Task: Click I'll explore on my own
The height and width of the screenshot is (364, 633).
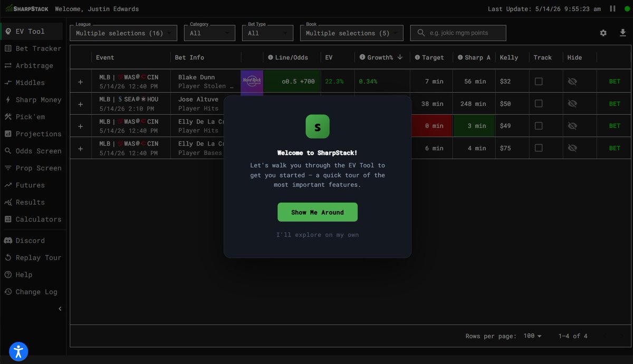Action: [x=318, y=235]
